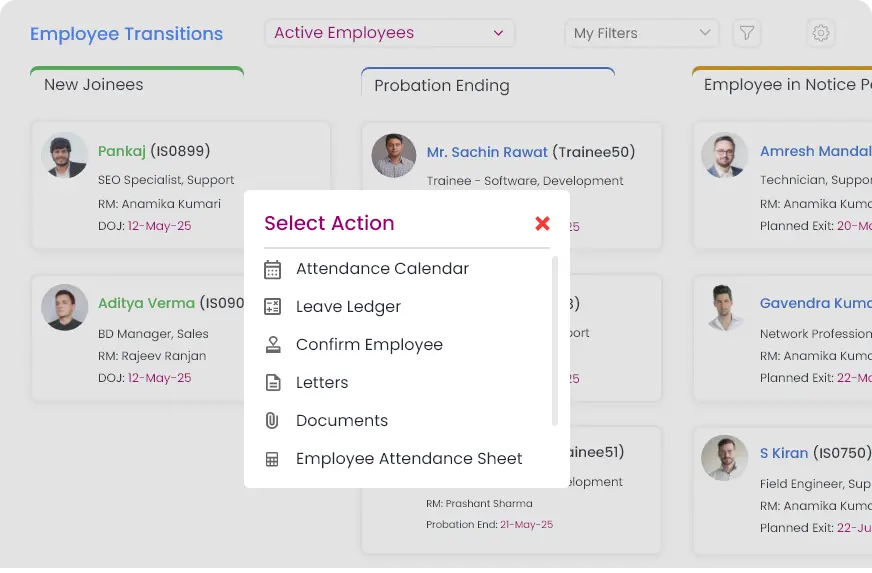Click the paperclip icon beside Documents
872x573 pixels.
[x=272, y=421]
